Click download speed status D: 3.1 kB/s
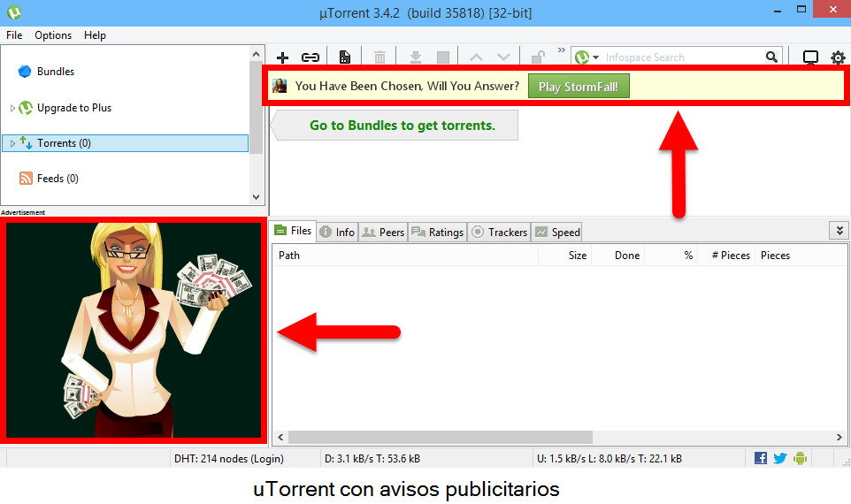This screenshot has height=504, width=851. point(372,459)
